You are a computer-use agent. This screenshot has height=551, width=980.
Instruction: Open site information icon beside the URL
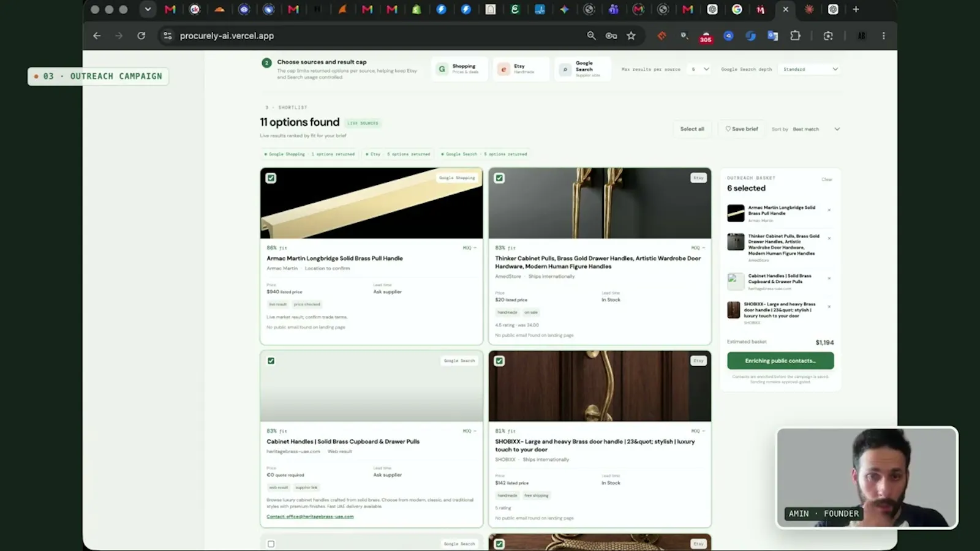point(167,36)
